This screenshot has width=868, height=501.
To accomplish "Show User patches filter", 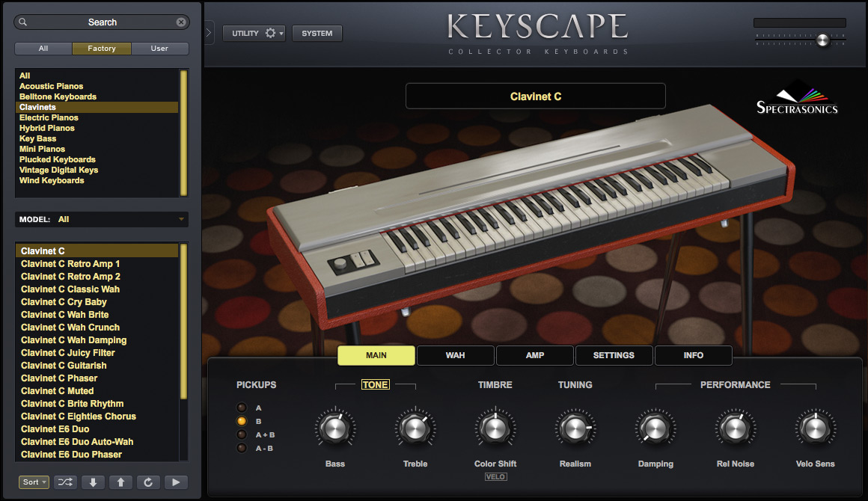I will (159, 48).
